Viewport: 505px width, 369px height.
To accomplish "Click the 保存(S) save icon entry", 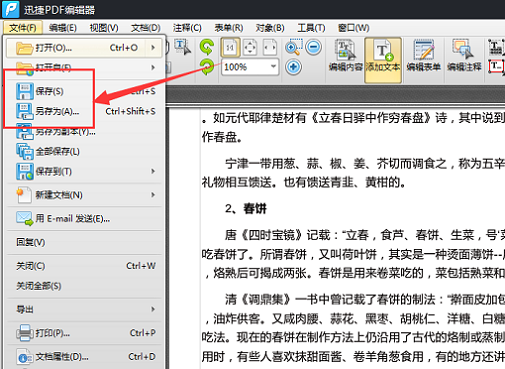I will click(x=85, y=91).
